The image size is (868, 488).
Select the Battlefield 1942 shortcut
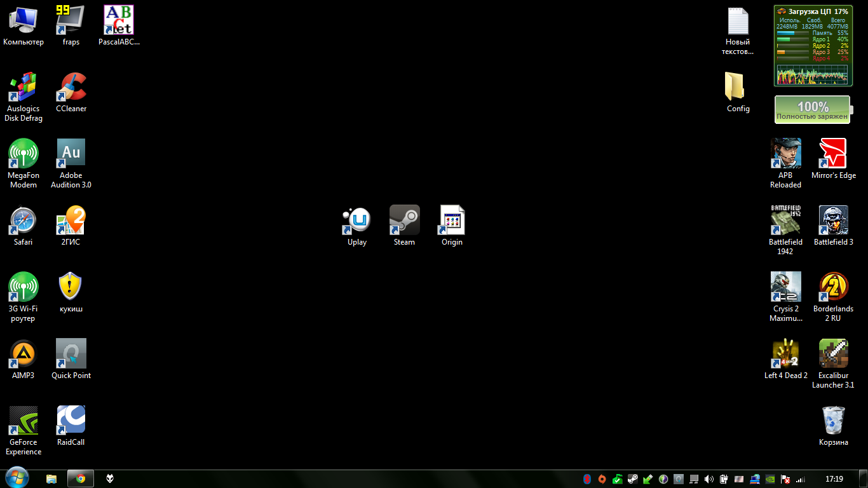coord(786,230)
